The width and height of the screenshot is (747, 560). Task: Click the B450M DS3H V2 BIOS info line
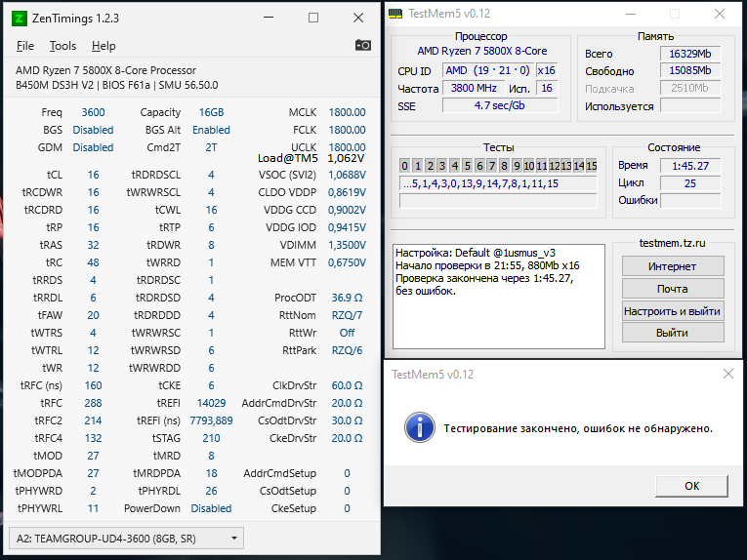pyautogui.click(x=117, y=85)
